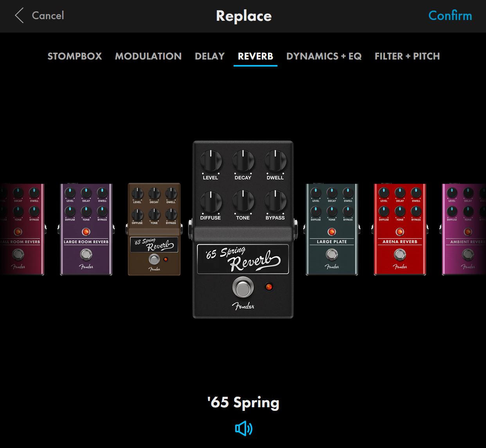Viewport: 486px width, 448px height.
Task: Click the Bypass knob on '65 Spring pedal
Action: pyautogui.click(x=275, y=201)
